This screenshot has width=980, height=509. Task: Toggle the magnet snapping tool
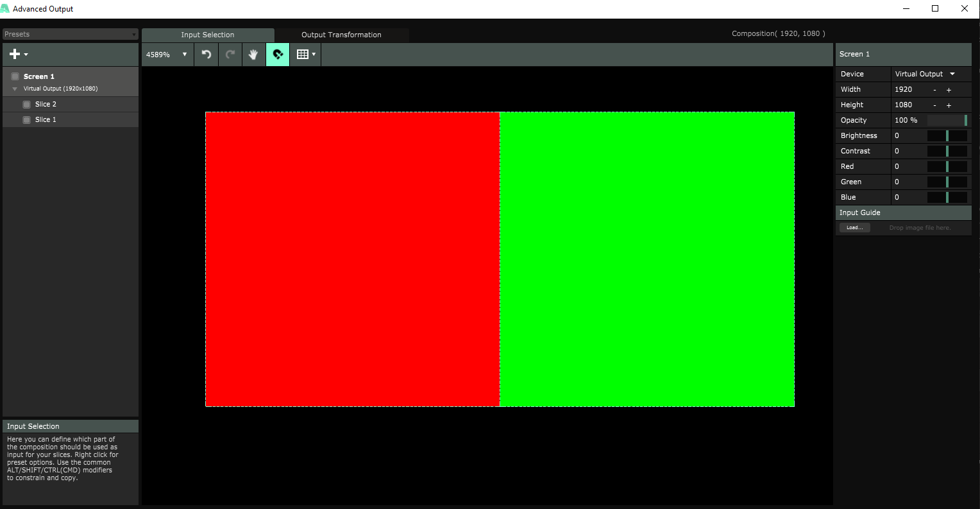[278, 55]
